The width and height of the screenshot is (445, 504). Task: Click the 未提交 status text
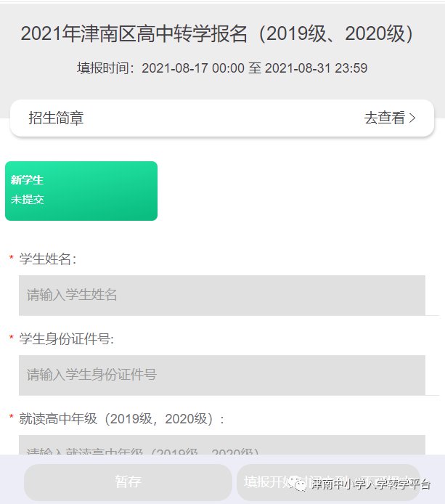[x=28, y=199]
